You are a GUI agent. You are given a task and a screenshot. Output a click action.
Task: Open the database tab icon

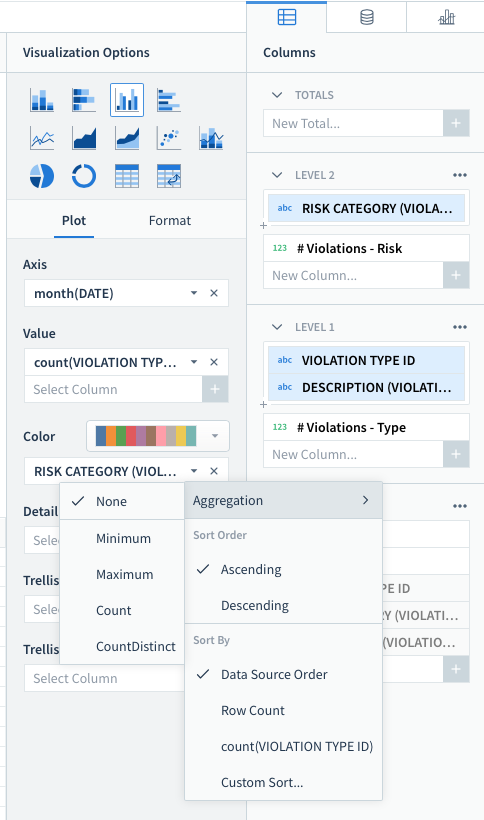point(367,17)
